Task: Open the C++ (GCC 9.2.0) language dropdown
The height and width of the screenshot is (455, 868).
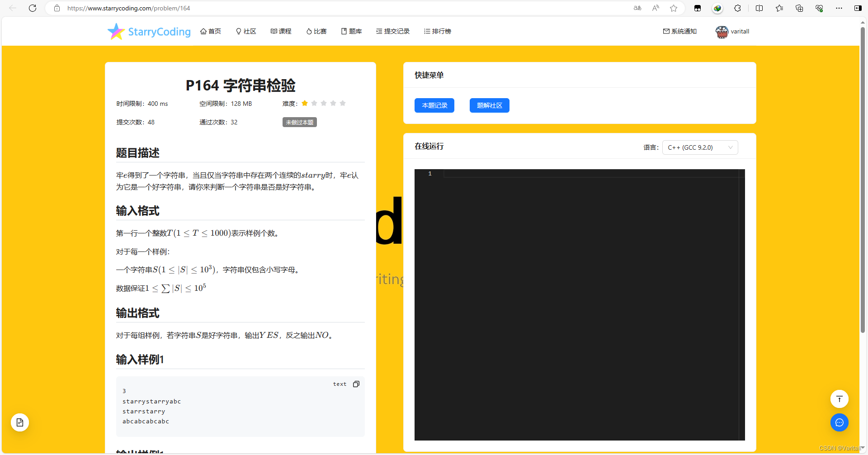Action: 700,147
